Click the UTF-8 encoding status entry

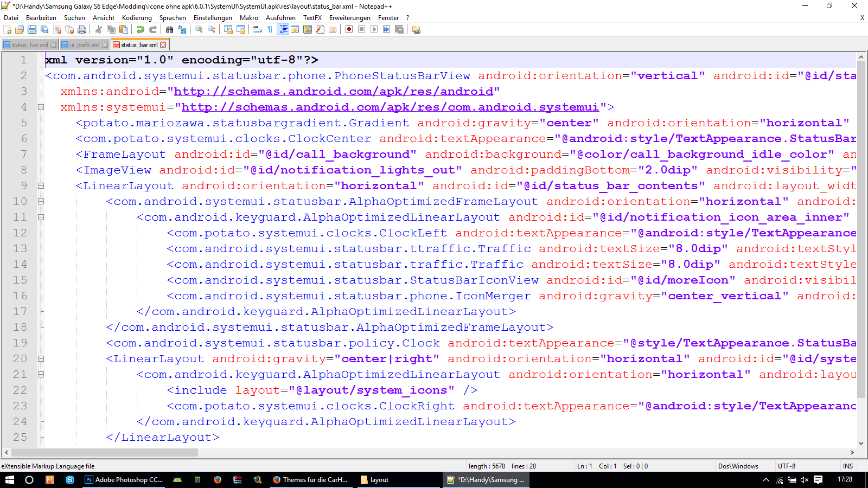pyautogui.click(x=787, y=466)
